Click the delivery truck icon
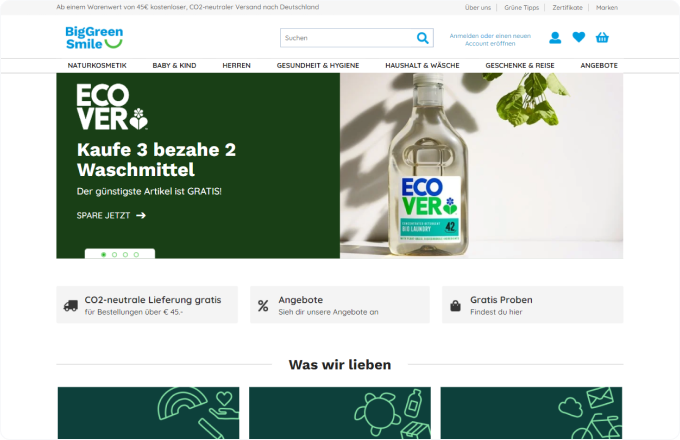 (x=71, y=306)
